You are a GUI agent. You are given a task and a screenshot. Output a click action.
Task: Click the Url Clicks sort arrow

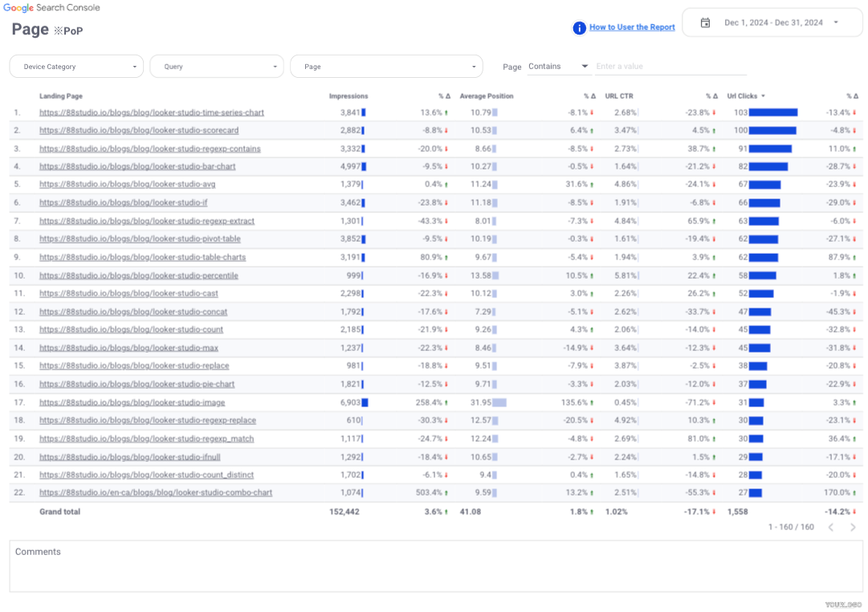point(763,96)
